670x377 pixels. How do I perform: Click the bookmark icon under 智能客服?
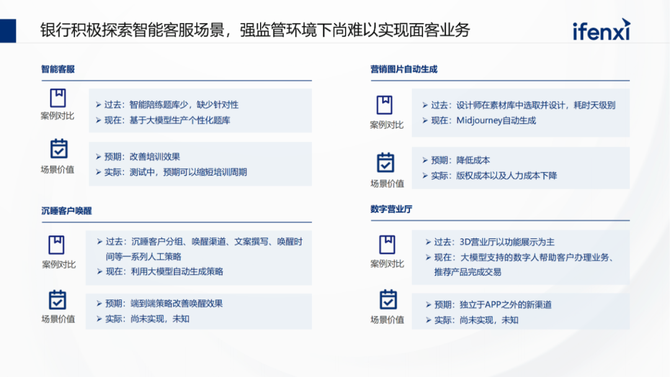(58, 98)
